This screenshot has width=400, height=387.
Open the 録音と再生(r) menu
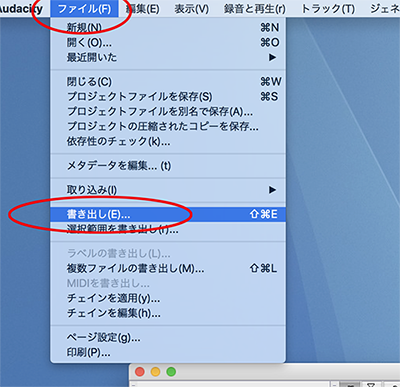click(255, 9)
